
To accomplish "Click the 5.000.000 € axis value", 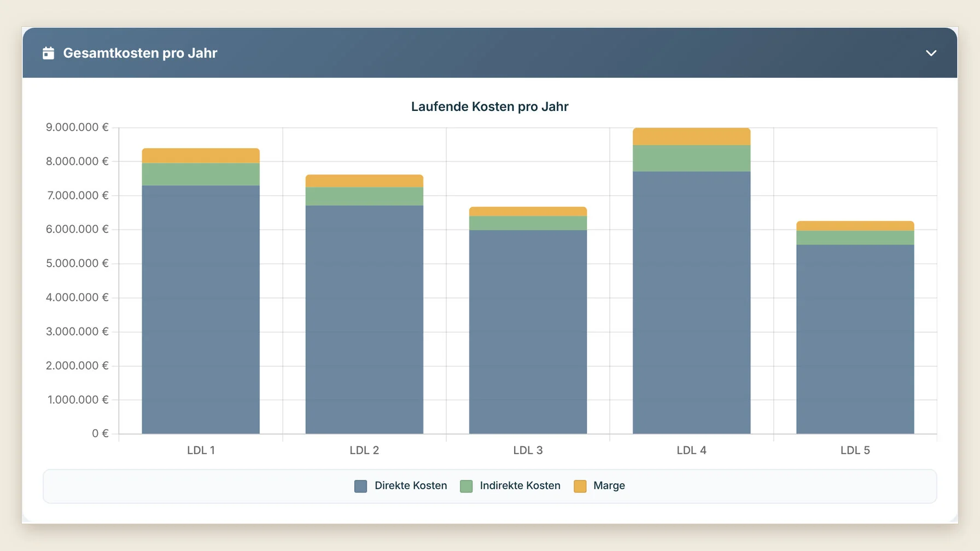I will (x=77, y=263).
